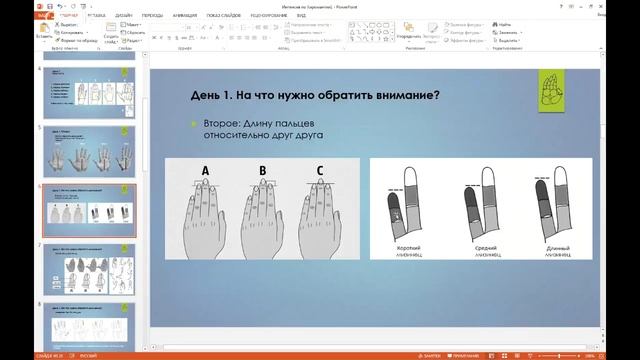Click the Cut (Вырезать) button
The image size is (640, 360).
pyautogui.click(x=66, y=24)
